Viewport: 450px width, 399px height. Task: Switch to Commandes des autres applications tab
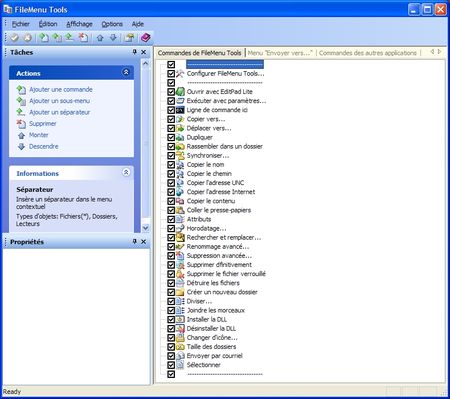pos(368,53)
